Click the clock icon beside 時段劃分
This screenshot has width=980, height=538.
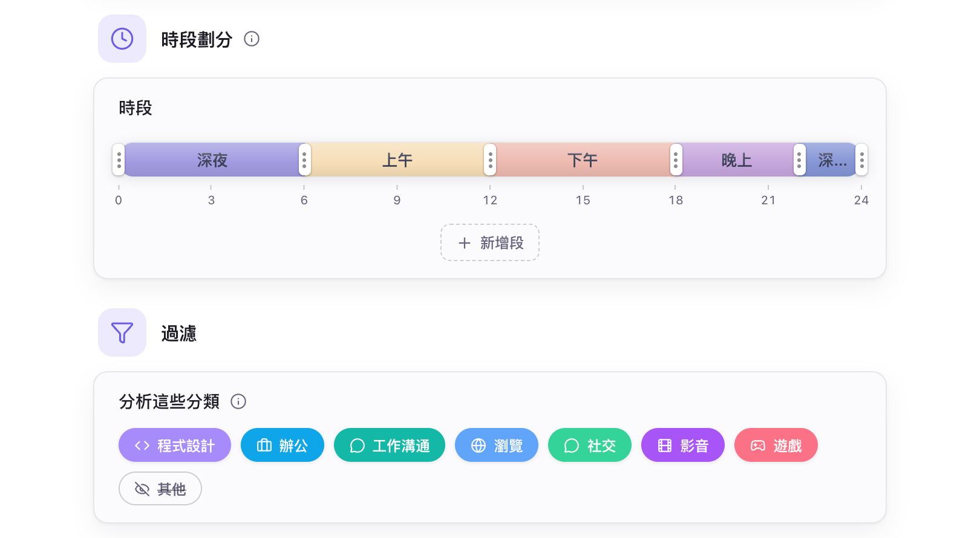point(122,39)
